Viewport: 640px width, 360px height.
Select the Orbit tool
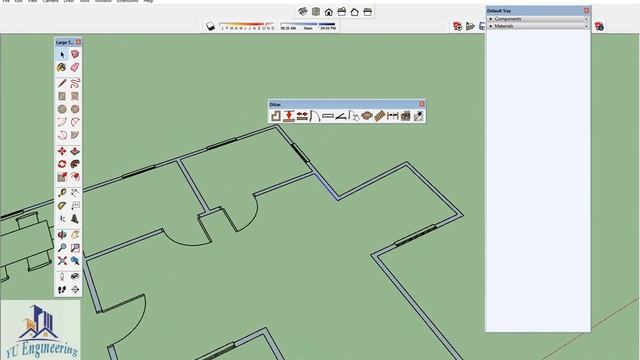(62, 235)
